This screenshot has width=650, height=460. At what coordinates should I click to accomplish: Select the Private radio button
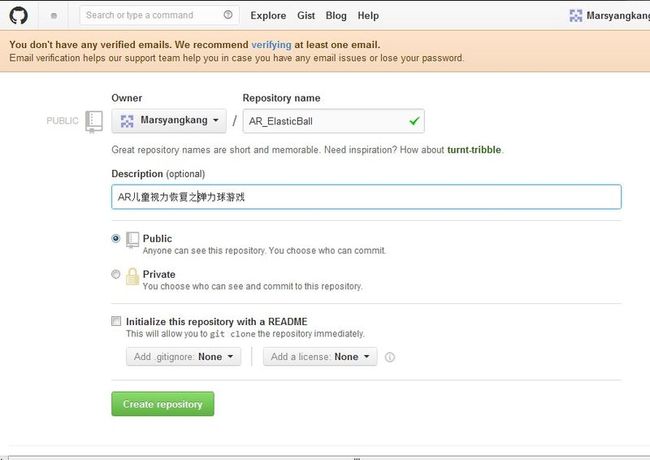[116, 274]
